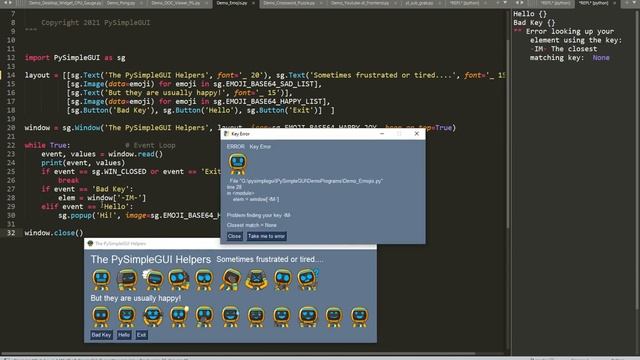Close the Key Error popup with X
640x360 pixels.
416,133
